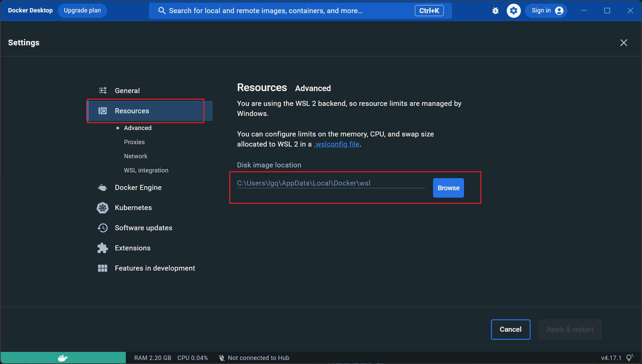Viewport: 642px width, 364px height.
Task: Open Software updates settings
Action: point(150,228)
